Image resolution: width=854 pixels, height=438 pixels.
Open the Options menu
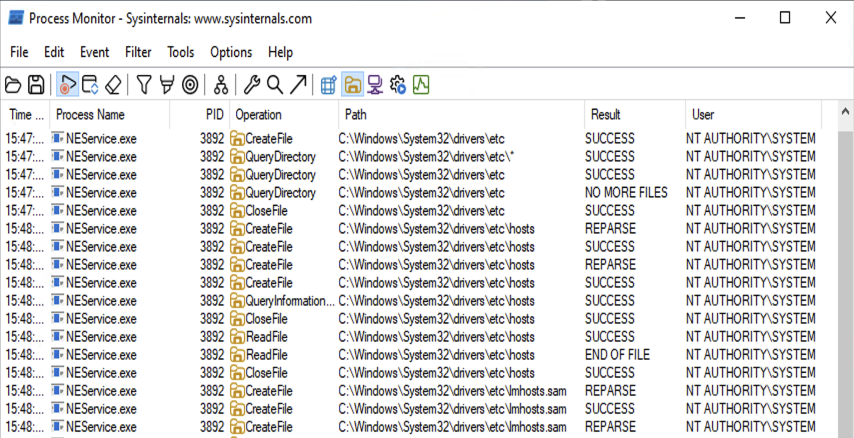[x=231, y=52]
